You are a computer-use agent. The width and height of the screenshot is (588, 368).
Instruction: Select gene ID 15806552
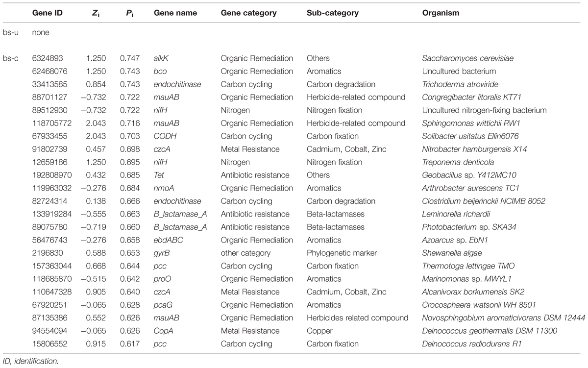pyautogui.click(x=50, y=344)
